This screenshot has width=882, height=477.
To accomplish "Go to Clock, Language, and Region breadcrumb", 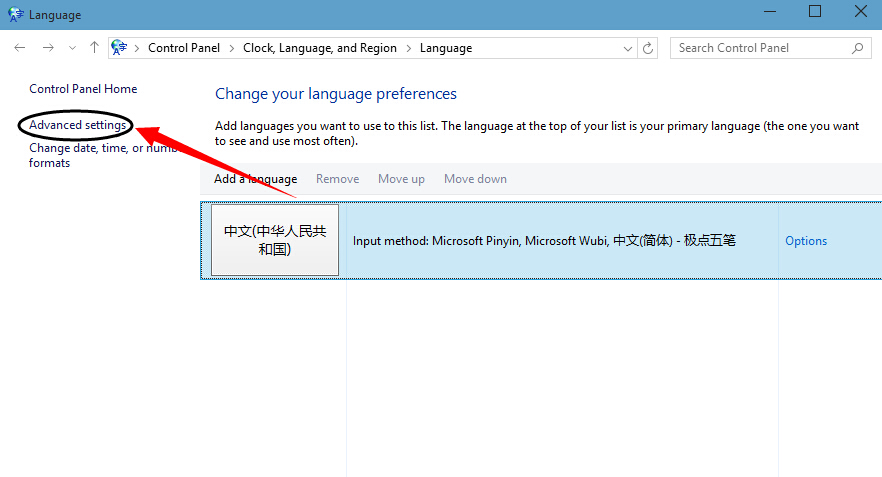I will [x=320, y=48].
